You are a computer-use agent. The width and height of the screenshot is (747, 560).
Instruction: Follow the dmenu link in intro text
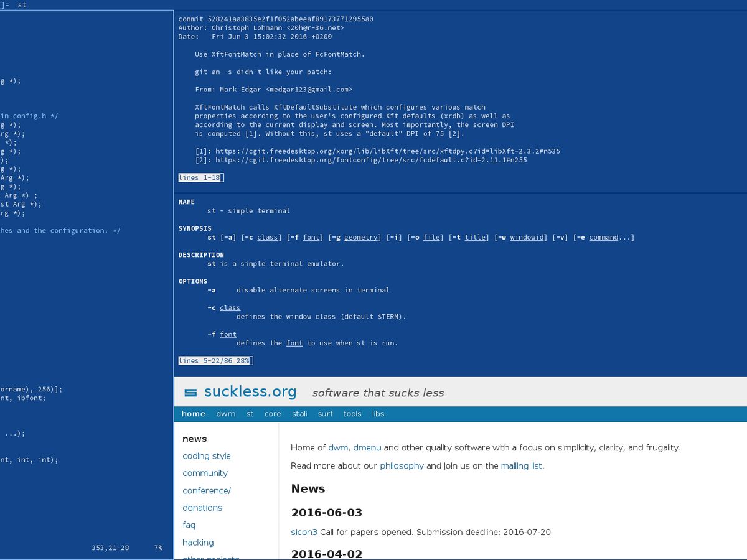click(x=367, y=447)
